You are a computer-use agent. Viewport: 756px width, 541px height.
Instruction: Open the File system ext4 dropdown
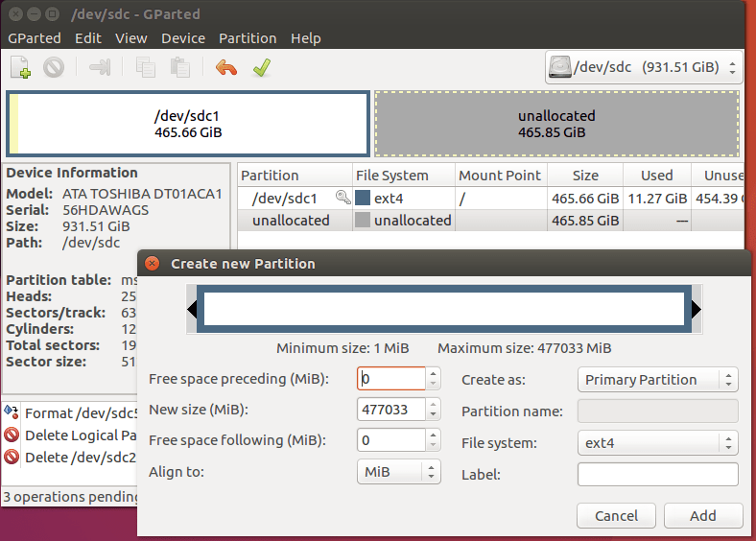point(657,442)
